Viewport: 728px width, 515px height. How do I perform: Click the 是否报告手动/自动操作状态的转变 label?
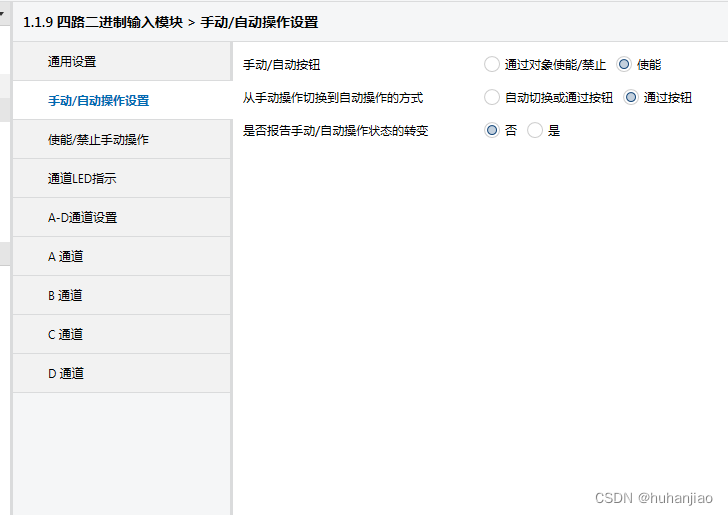point(336,131)
